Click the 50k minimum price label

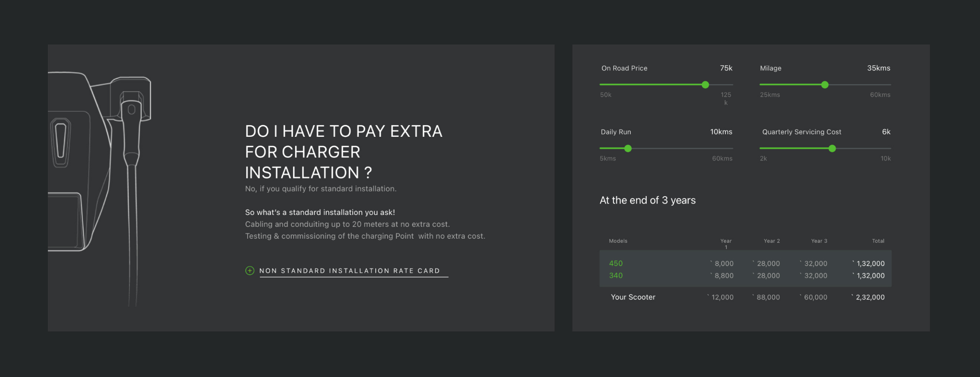(605, 95)
